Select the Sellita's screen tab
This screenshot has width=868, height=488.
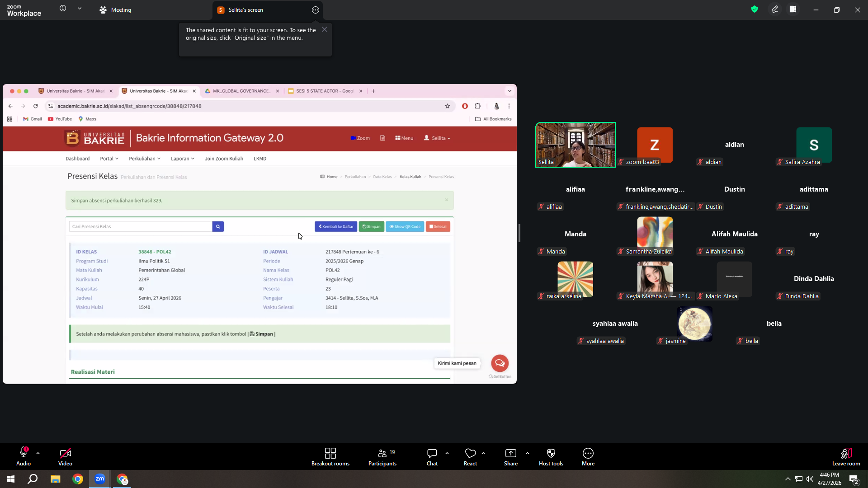coord(245,9)
